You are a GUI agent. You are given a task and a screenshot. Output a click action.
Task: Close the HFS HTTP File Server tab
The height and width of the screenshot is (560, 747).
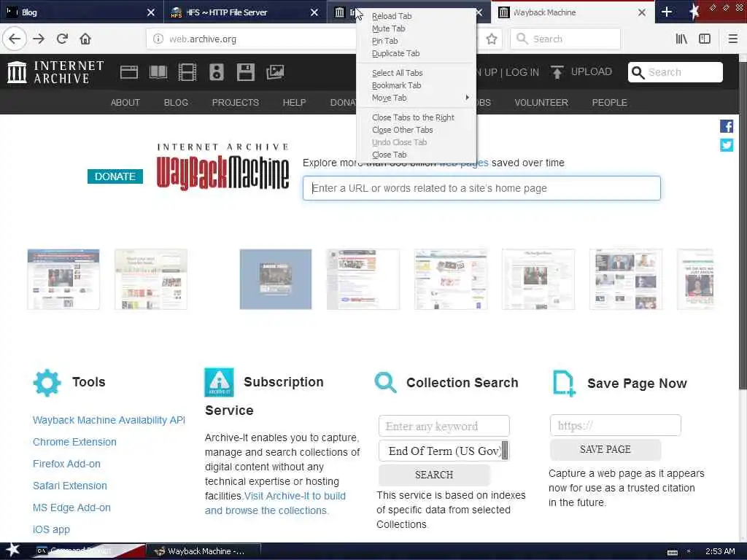pos(314,12)
